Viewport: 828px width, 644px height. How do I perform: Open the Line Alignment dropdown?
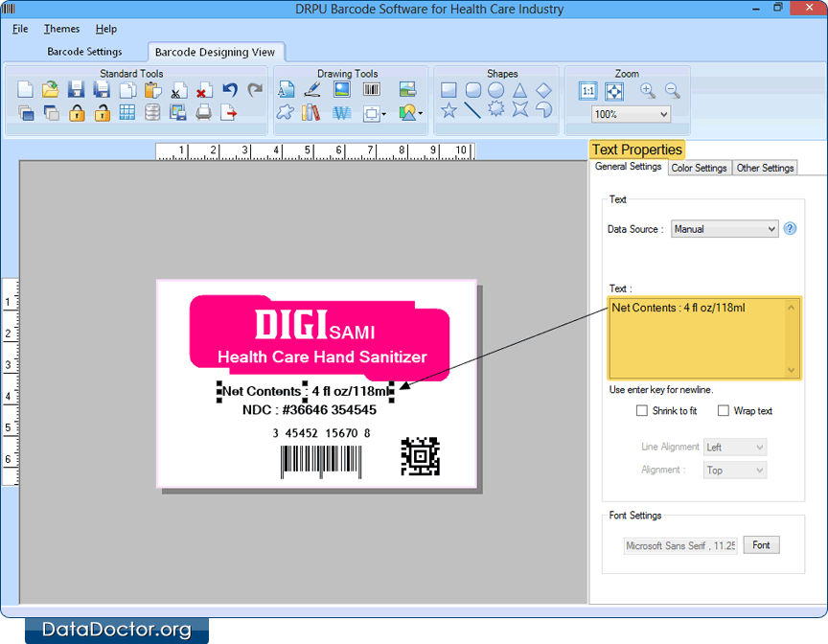[734, 448]
